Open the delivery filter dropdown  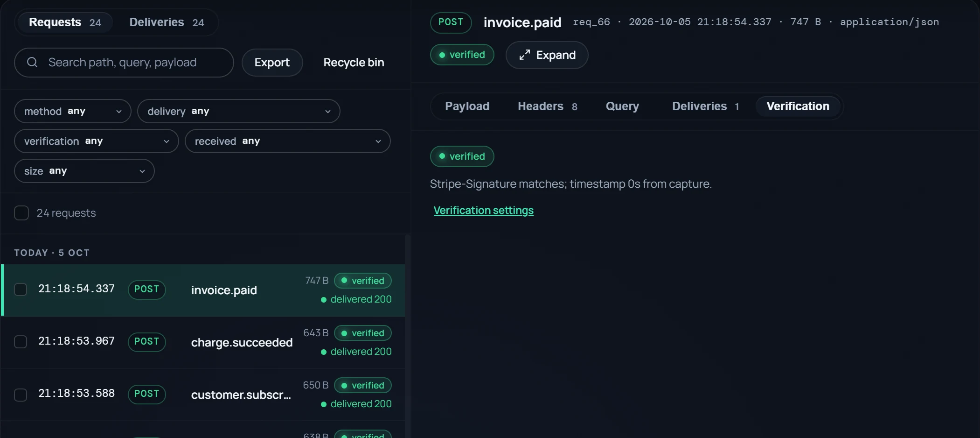pos(239,111)
